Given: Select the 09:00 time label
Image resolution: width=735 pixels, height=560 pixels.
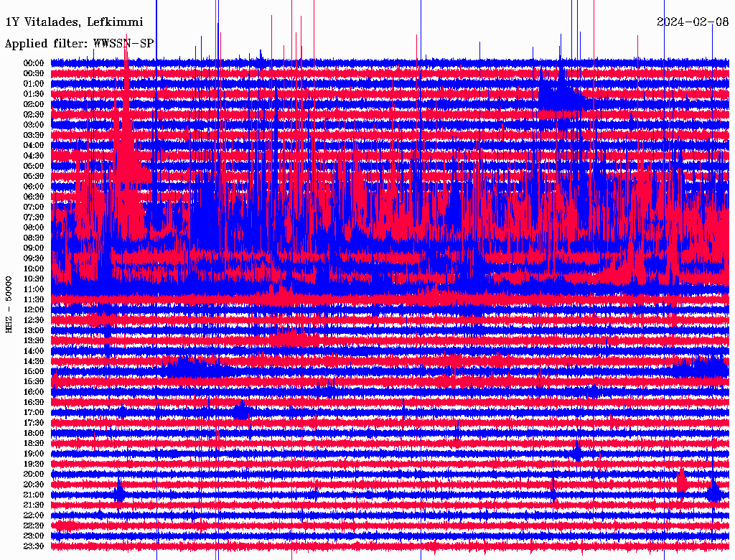Looking at the screenshot, I should click(x=34, y=248).
